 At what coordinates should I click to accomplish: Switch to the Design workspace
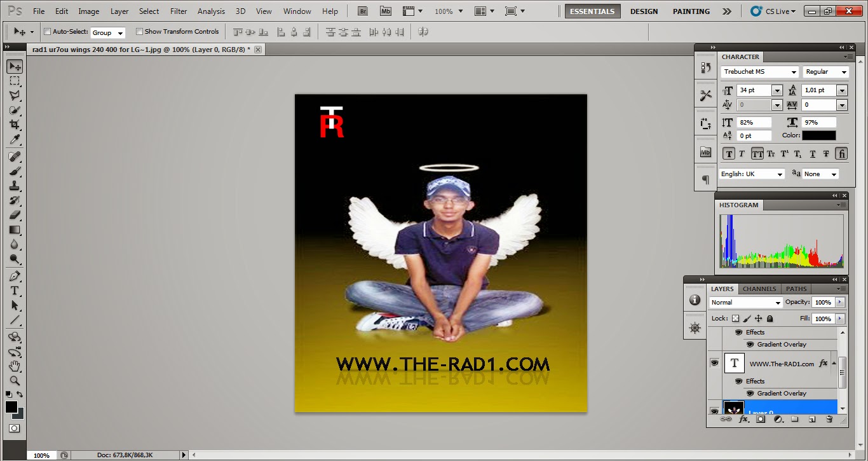pos(644,11)
